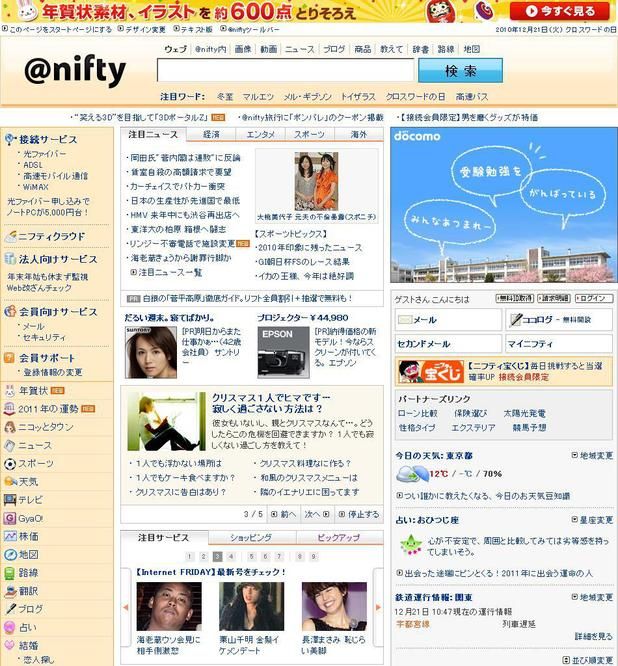Click the デザイン変更 link

[x=141, y=29]
